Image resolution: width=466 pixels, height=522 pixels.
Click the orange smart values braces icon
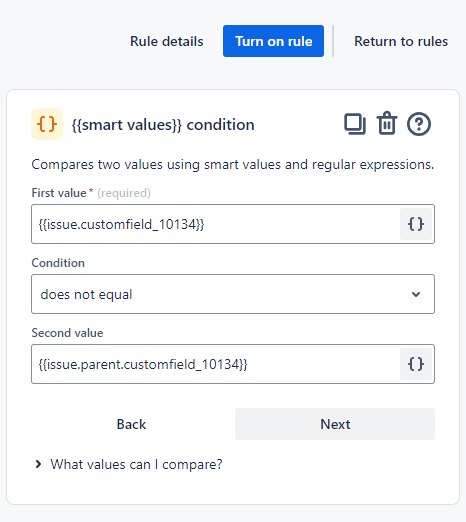click(47, 124)
